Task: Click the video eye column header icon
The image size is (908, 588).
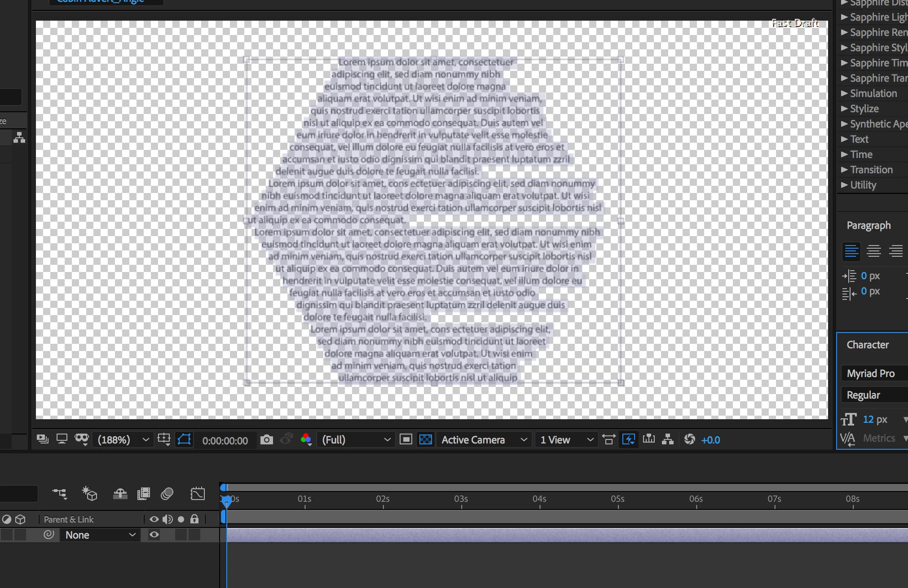Action: pos(154,519)
